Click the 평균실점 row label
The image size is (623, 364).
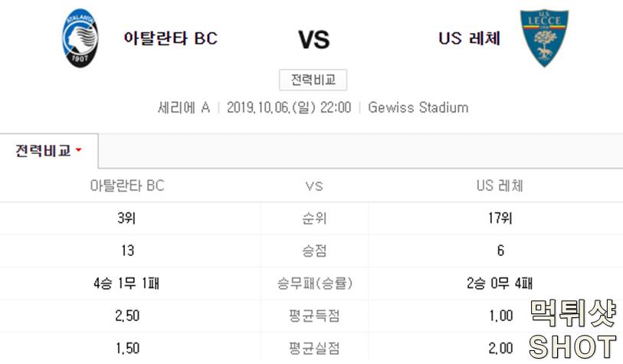pos(314,349)
